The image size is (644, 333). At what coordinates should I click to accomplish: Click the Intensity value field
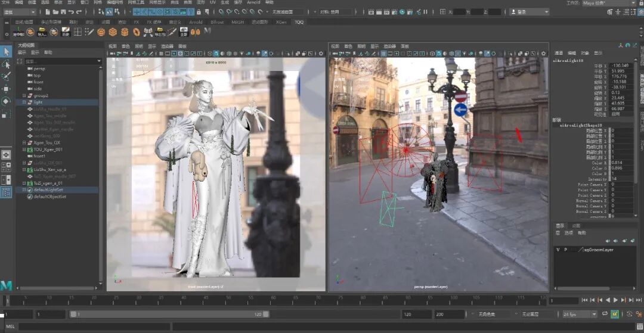pos(621,179)
